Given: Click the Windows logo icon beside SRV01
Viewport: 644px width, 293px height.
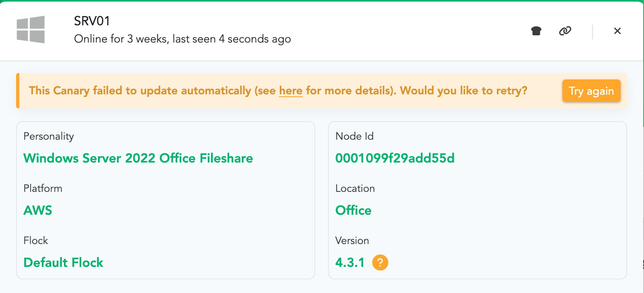Looking at the screenshot, I should (x=31, y=30).
